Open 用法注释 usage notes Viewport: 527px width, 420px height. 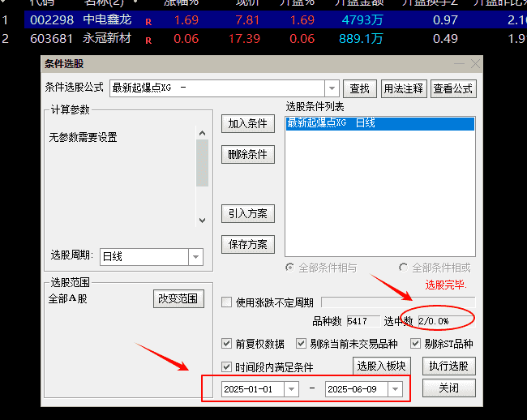click(x=403, y=88)
